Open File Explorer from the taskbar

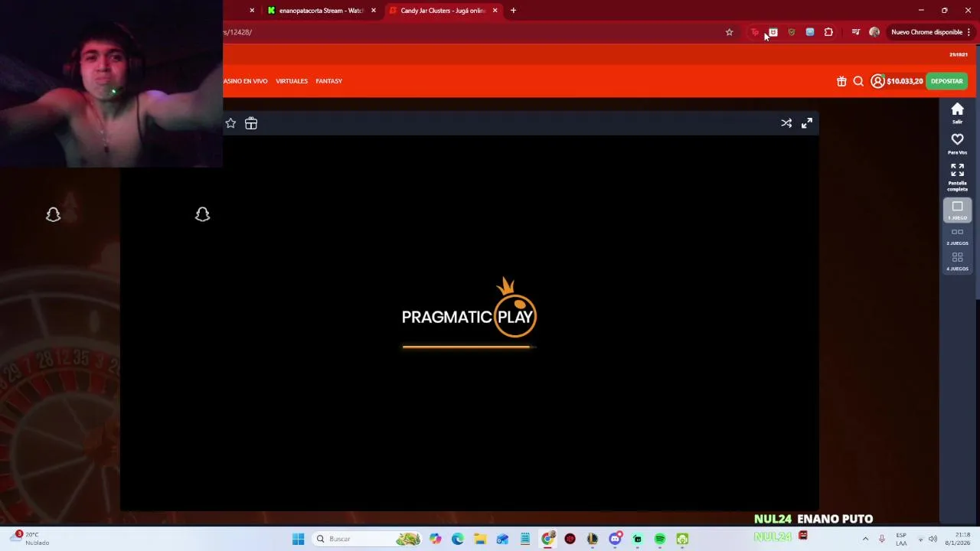coord(480,539)
